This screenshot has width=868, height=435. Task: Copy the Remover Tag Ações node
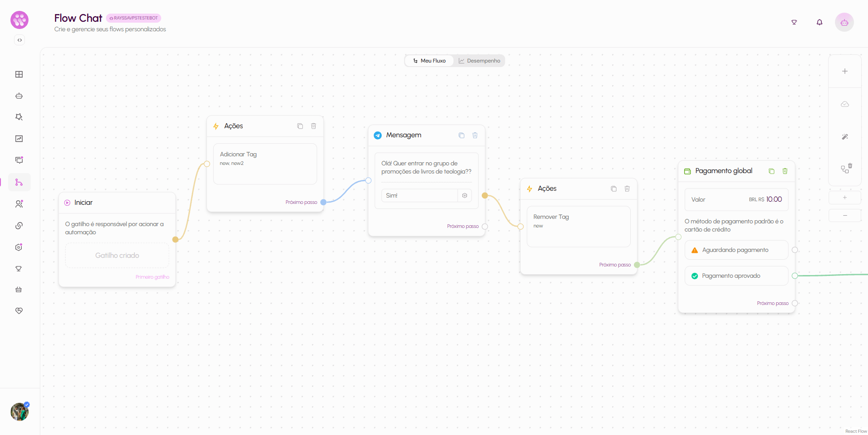pos(614,188)
